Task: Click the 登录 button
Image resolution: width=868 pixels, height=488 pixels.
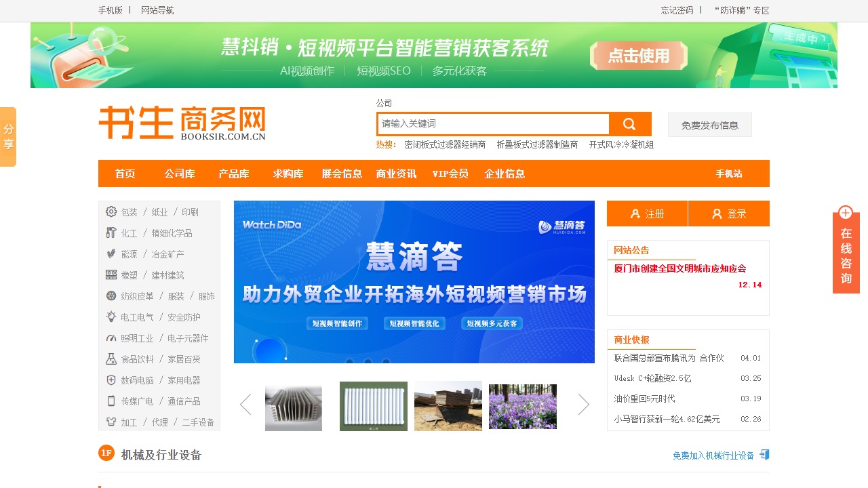Action: pos(729,213)
